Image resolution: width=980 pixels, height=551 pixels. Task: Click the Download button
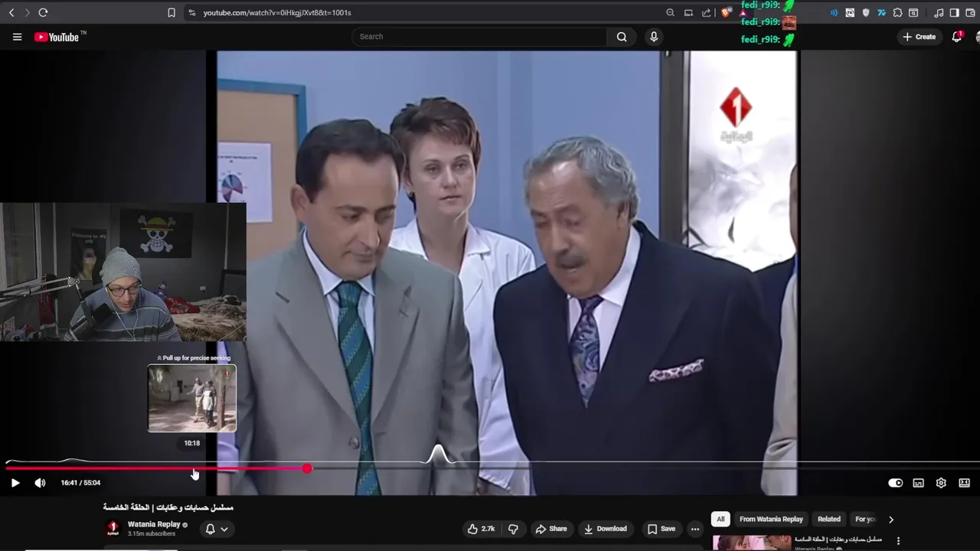tap(605, 529)
